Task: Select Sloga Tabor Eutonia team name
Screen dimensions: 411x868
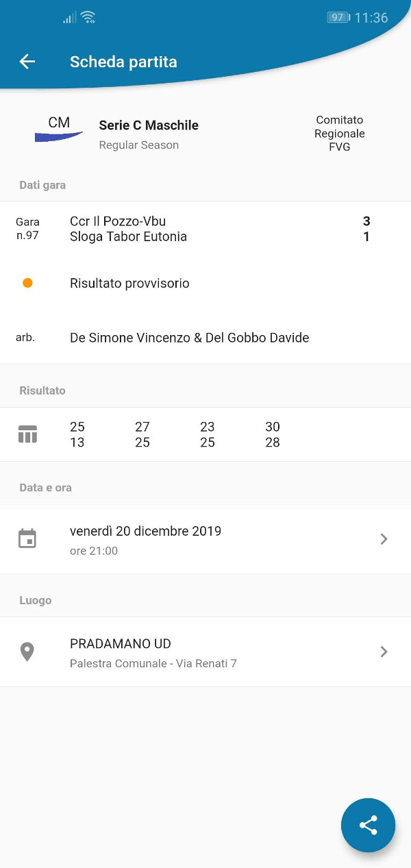Action: coord(128,236)
